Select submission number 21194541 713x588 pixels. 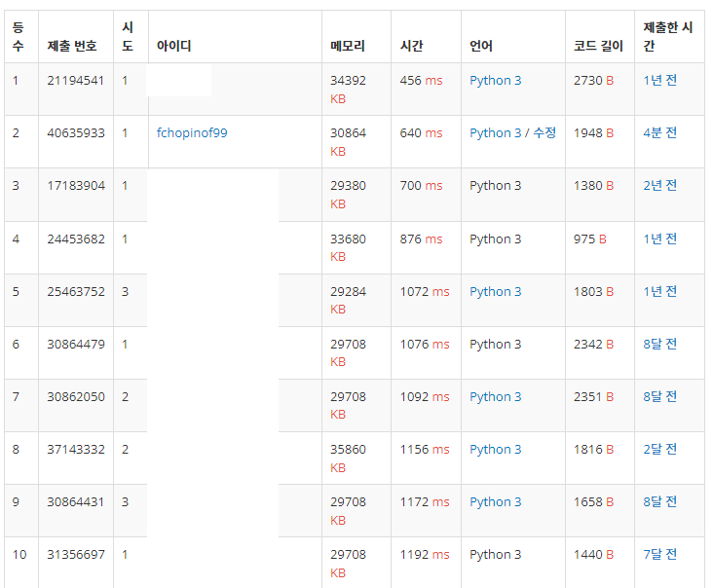click(x=75, y=81)
